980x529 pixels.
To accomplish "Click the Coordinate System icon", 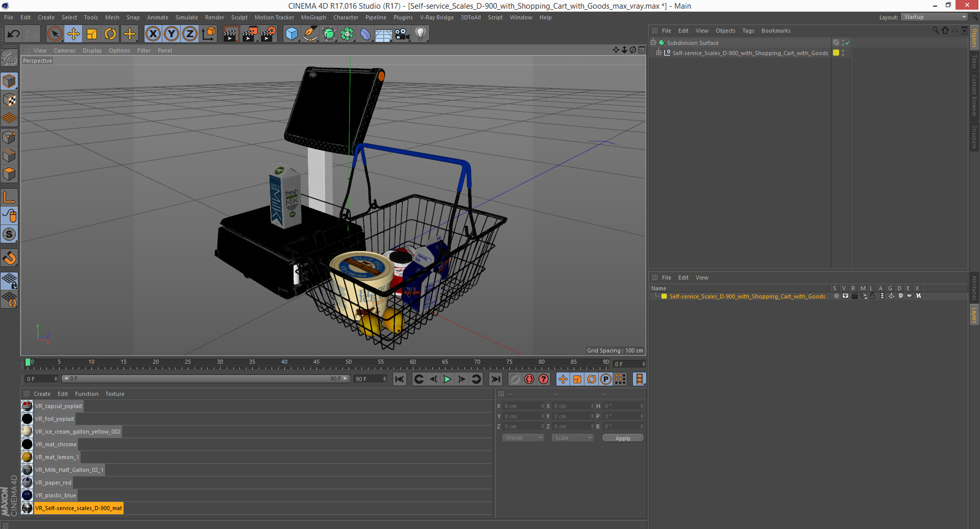I will 209,34.
